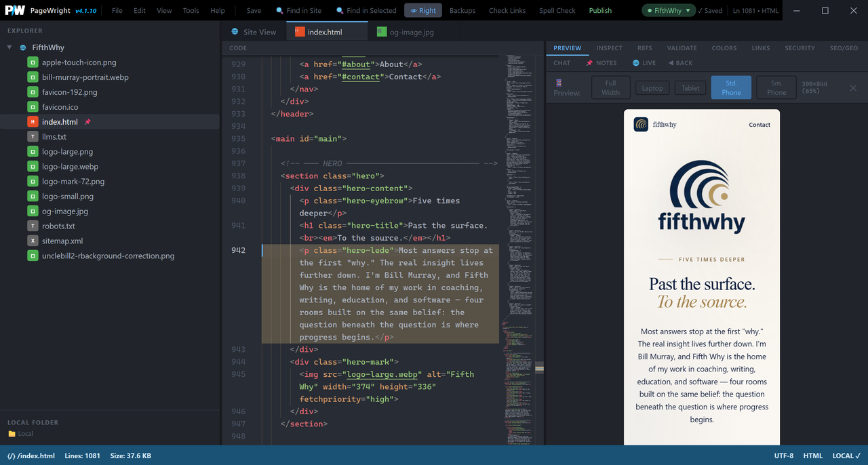Open the Links panel tab

click(761, 48)
